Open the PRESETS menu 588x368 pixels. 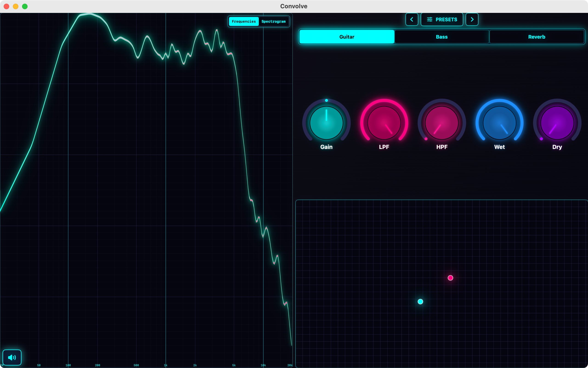pyautogui.click(x=442, y=20)
